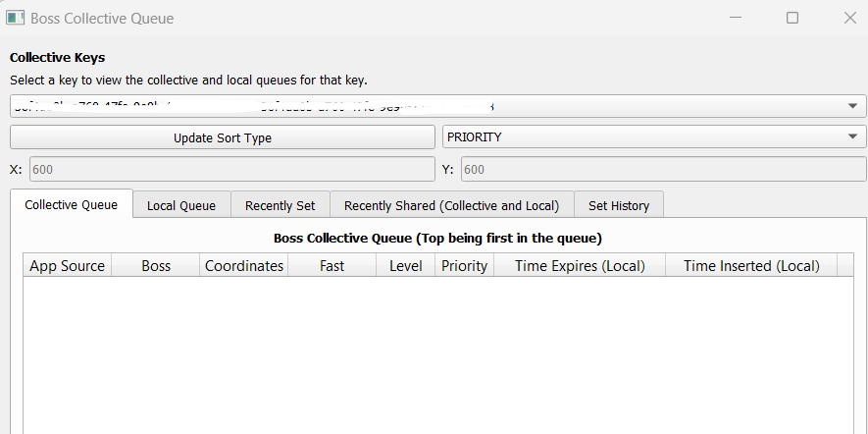
Task: Click the X coordinate input field
Action: click(231, 170)
